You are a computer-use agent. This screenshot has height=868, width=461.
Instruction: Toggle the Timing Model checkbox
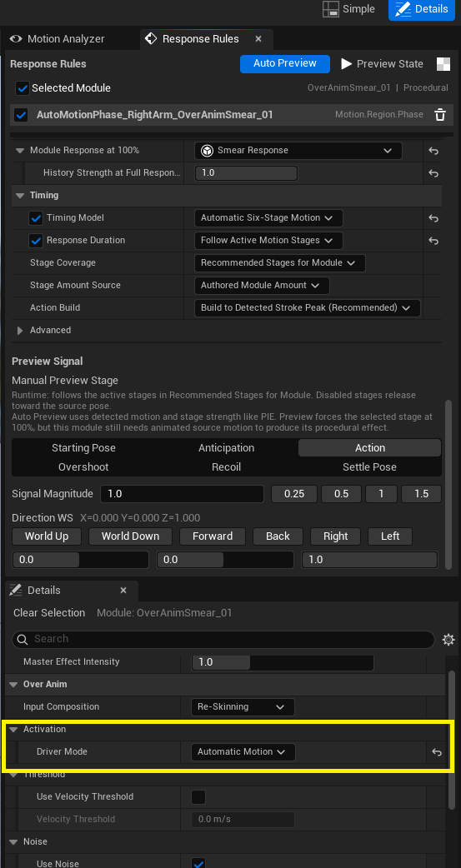pos(36,218)
